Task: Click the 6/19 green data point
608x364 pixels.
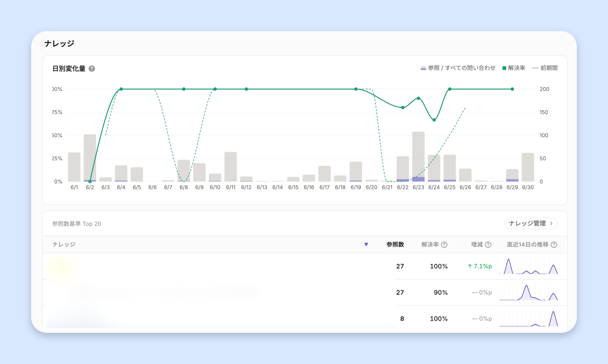Action: pos(356,89)
